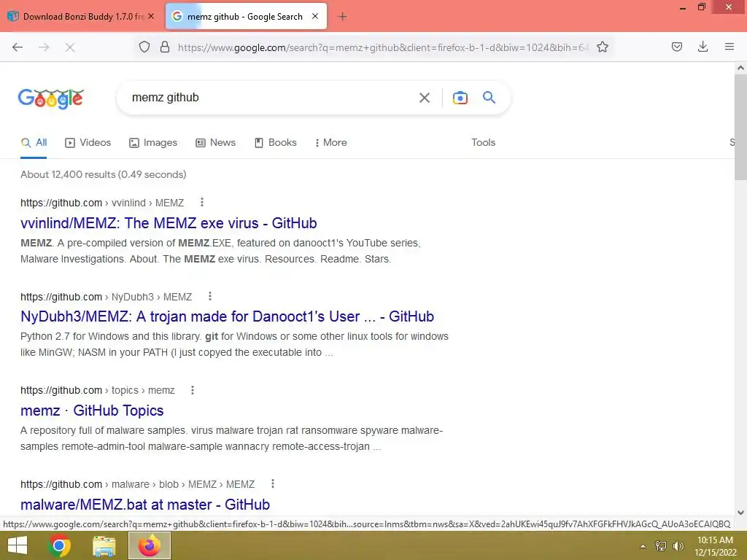
Task: Open the Firefox hamburger menu
Action: tap(729, 47)
